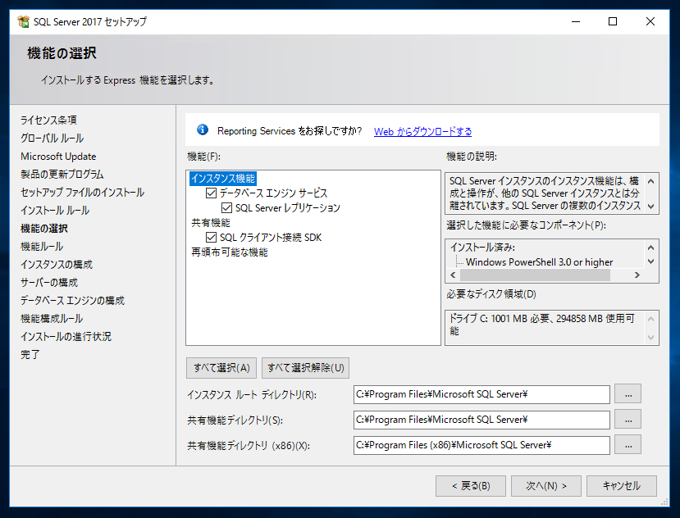680x518 pixels.
Task: Click the up scroll arrow in the required components box
Action: tap(651, 248)
